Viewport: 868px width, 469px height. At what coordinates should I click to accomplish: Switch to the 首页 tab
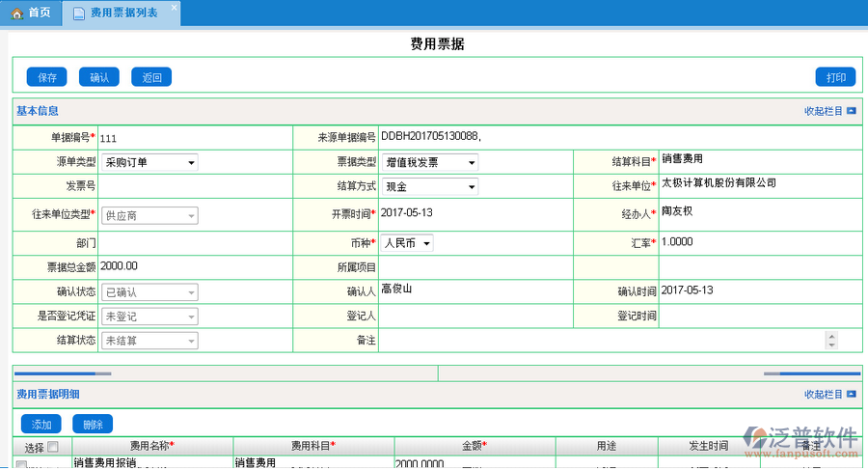click(x=31, y=14)
